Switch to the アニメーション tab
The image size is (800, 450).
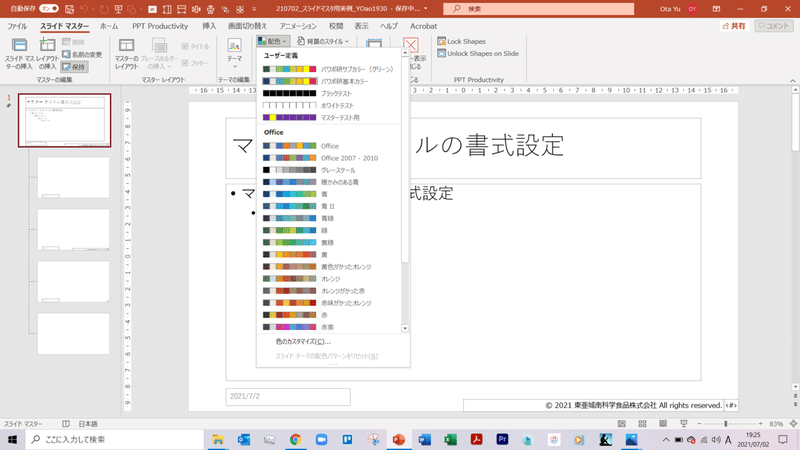pyautogui.click(x=298, y=25)
